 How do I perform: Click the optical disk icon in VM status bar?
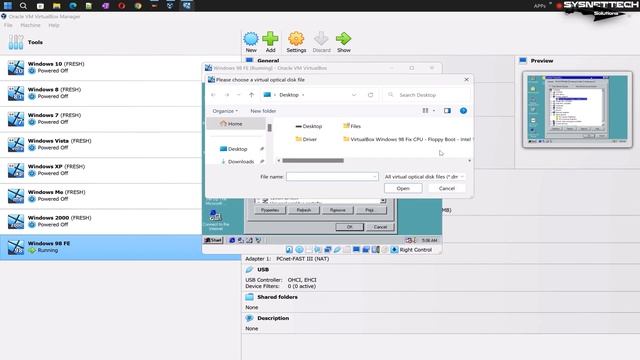coord(299,250)
